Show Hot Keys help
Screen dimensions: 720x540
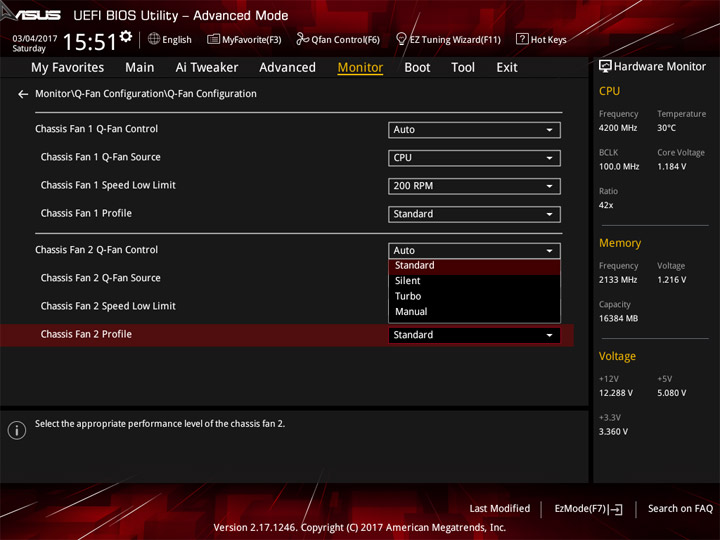(x=541, y=39)
